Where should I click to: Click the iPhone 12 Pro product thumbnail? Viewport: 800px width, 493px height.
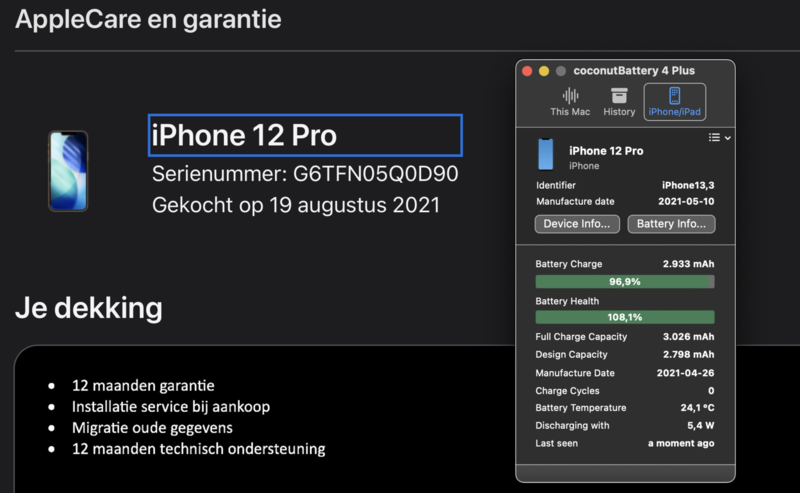(x=68, y=171)
